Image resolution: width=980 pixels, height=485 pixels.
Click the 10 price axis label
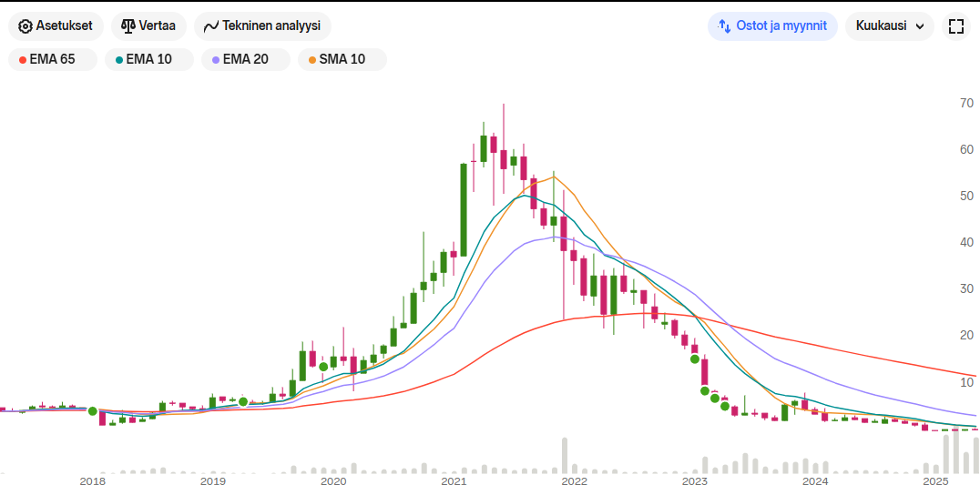(965, 381)
